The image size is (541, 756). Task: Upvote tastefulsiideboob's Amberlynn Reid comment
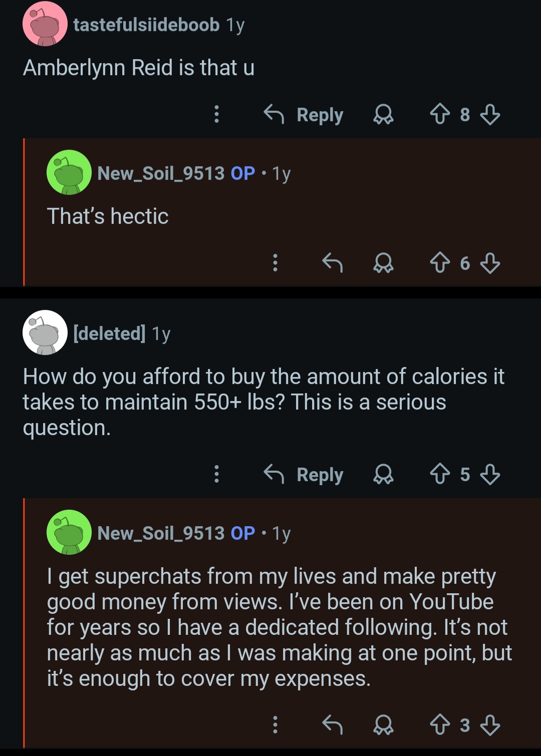pos(440,114)
